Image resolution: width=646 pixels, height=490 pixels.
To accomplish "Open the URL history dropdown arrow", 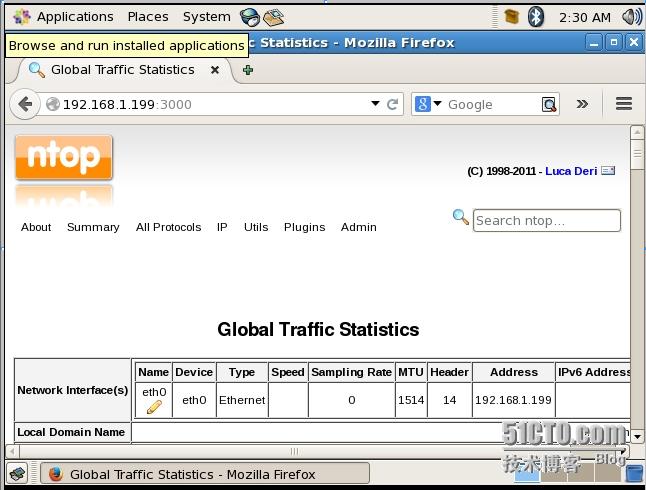I will pyautogui.click(x=375, y=103).
